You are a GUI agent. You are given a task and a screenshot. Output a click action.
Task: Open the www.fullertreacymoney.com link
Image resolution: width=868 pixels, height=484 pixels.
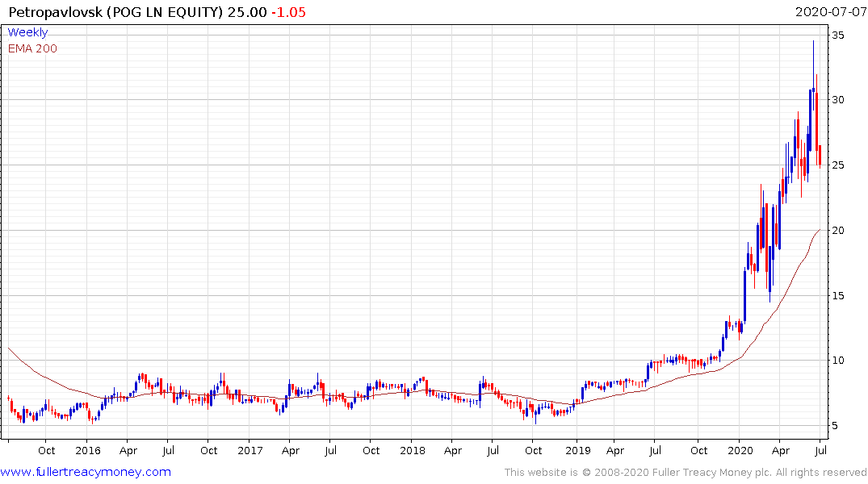86,472
